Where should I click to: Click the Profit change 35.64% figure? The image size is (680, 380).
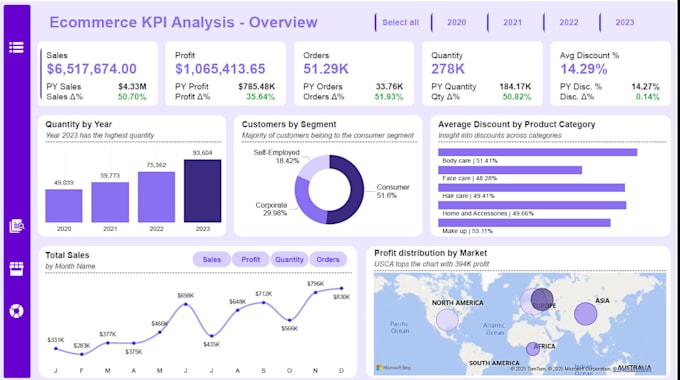(260, 97)
